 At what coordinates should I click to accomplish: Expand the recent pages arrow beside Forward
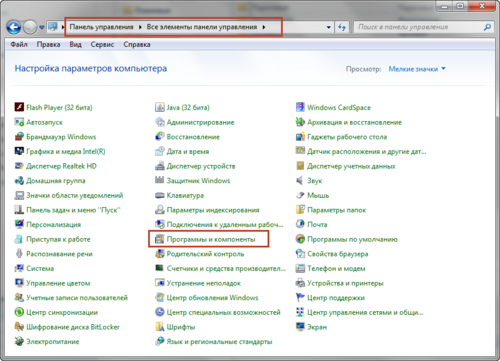[x=42, y=27]
